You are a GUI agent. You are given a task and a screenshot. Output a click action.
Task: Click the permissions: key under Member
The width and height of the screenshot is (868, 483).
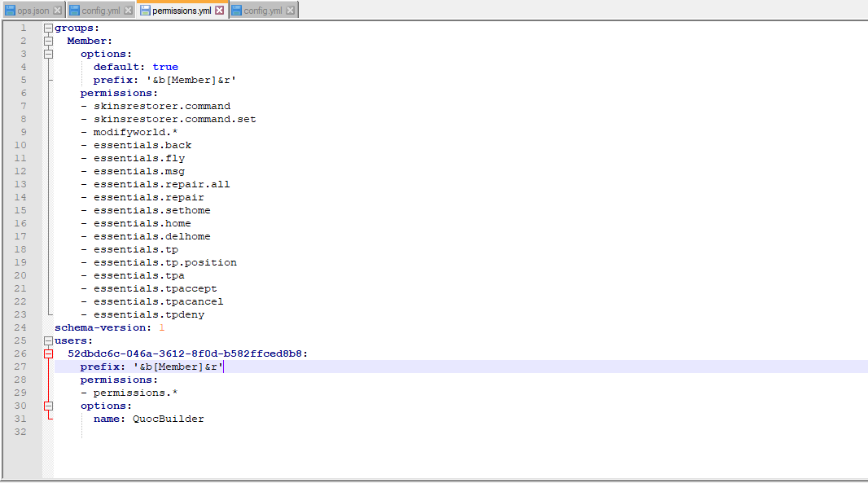pos(119,93)
